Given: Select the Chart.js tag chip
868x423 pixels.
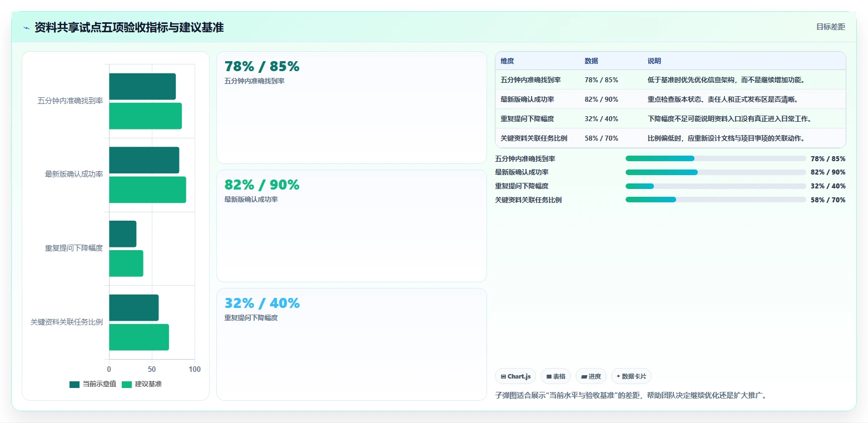Looking at the screenshot, I should 515,376.
